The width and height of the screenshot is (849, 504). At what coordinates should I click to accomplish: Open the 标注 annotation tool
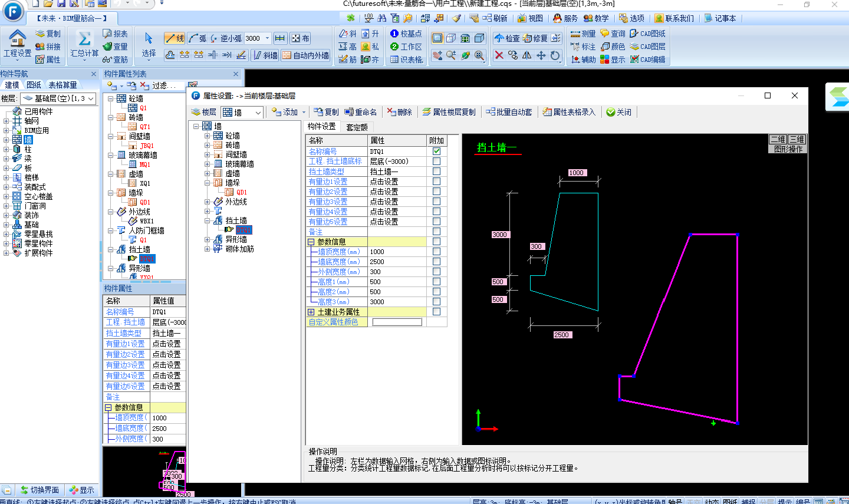(583, 47)
